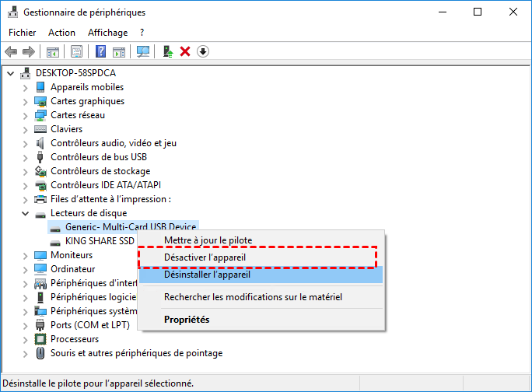
Task: Select Contrôleurs IDE ATA/ATAPI label
Action: (106, 185)
